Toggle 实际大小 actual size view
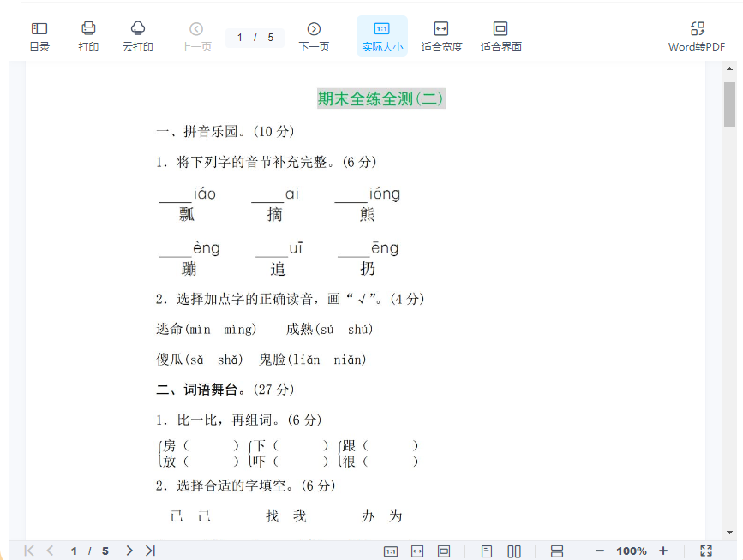Viewport: 743px width, 560px height. tap(381, 36)
